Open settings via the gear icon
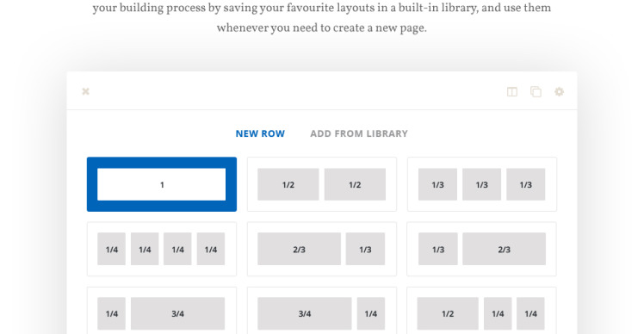Screen dimensions: 644x334 (x=559, y=91)
